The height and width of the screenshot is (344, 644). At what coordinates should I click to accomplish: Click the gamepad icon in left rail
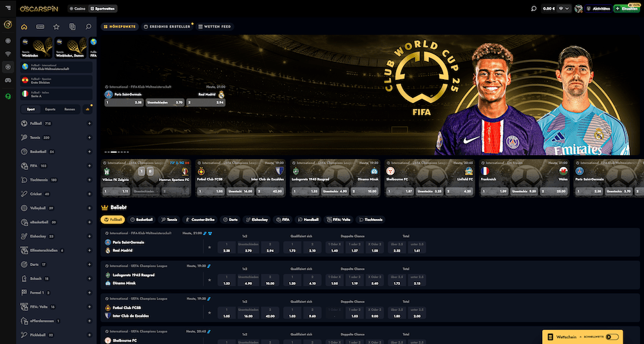[x=7, y=81]
